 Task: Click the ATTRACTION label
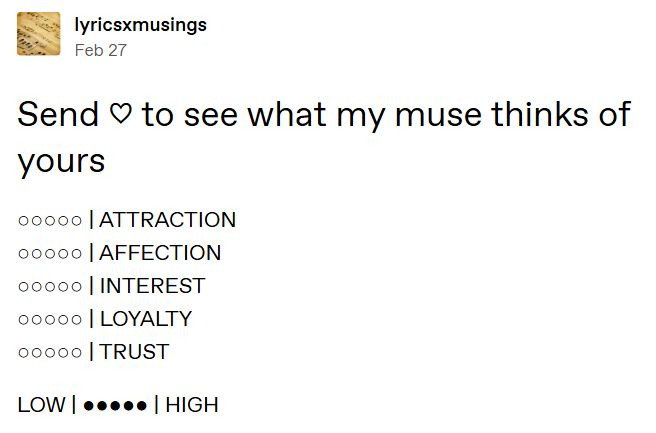pos(167,220)
